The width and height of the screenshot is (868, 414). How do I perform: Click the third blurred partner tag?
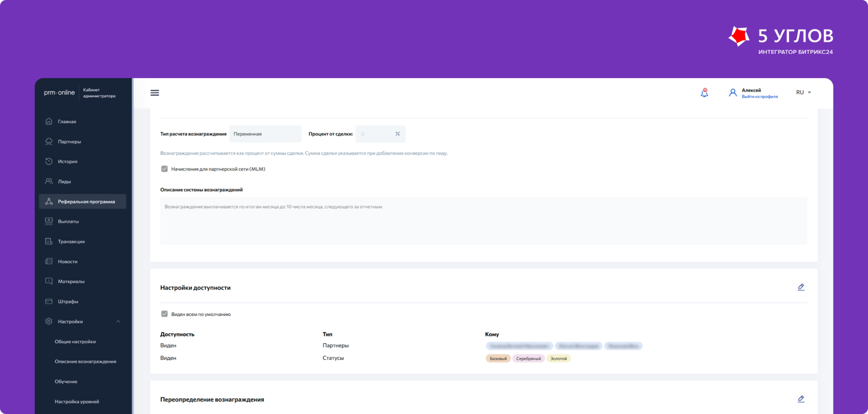(x=624, y=346)
